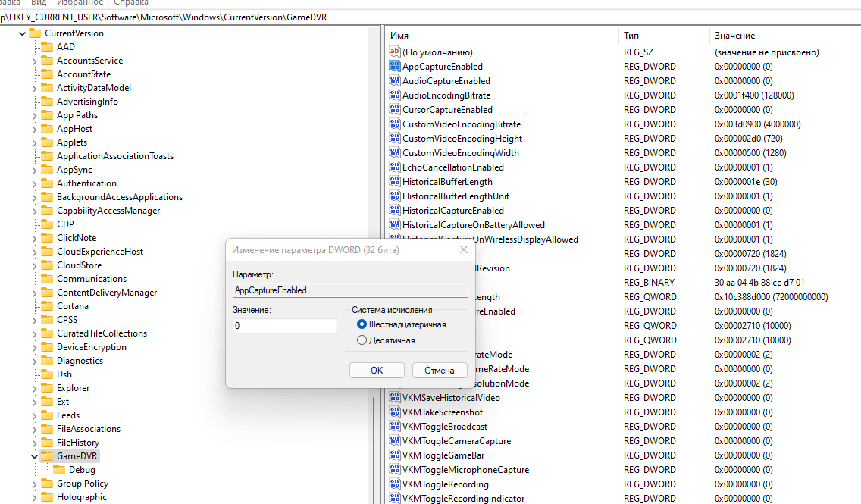Click the EchoCancellationEnabled DWORD icon

pos(394,166)
